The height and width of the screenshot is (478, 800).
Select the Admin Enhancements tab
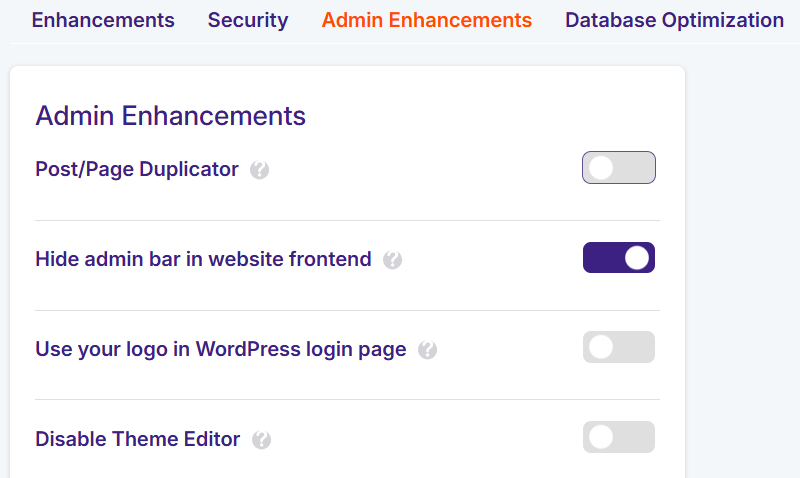(427, 20)
